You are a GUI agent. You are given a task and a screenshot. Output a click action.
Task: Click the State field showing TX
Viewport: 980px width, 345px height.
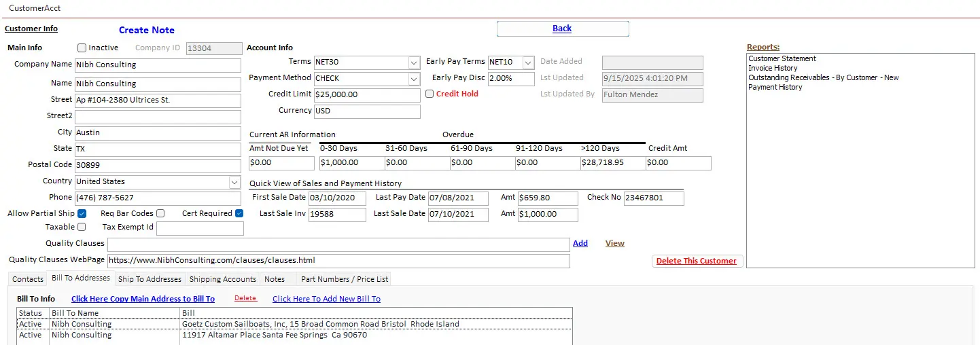pos(158,149)
